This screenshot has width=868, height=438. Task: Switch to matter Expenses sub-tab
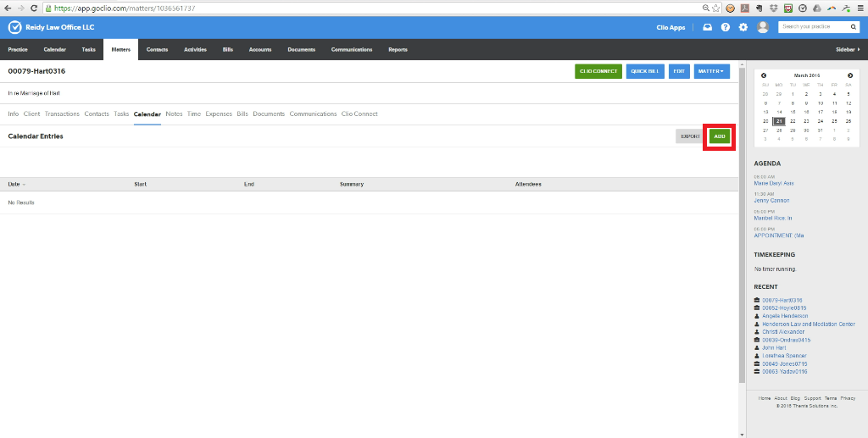(219, 114)
